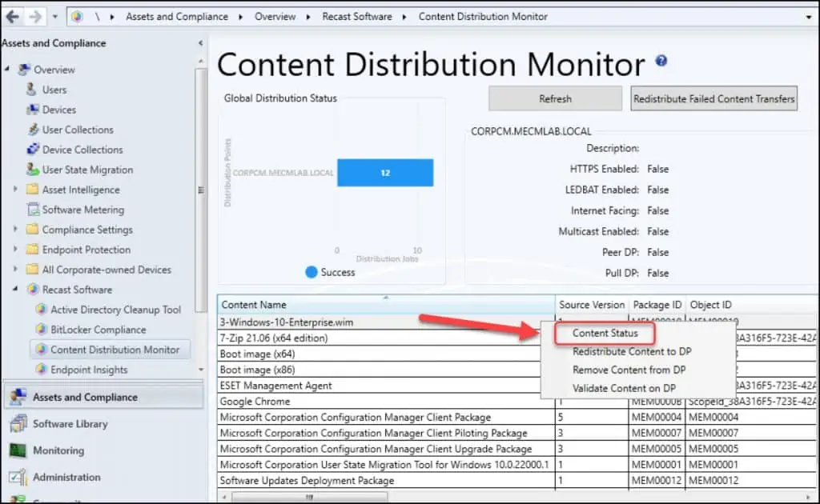The height and width of the screenshot is (504, 820).
Task: Click Redistribute Failed Content Transfers button
Action: pyautogui.click(x=713, y=98)
